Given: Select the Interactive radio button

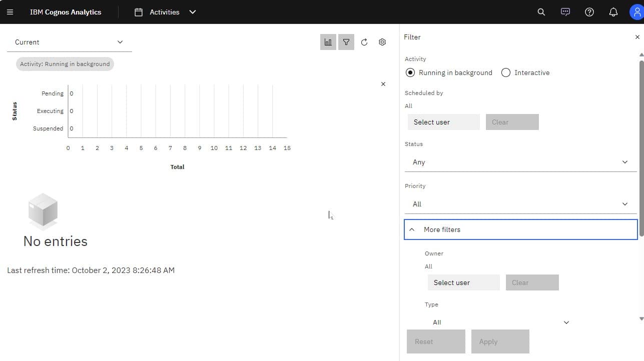Looking at the screenshot, I should tap(505, 72).
